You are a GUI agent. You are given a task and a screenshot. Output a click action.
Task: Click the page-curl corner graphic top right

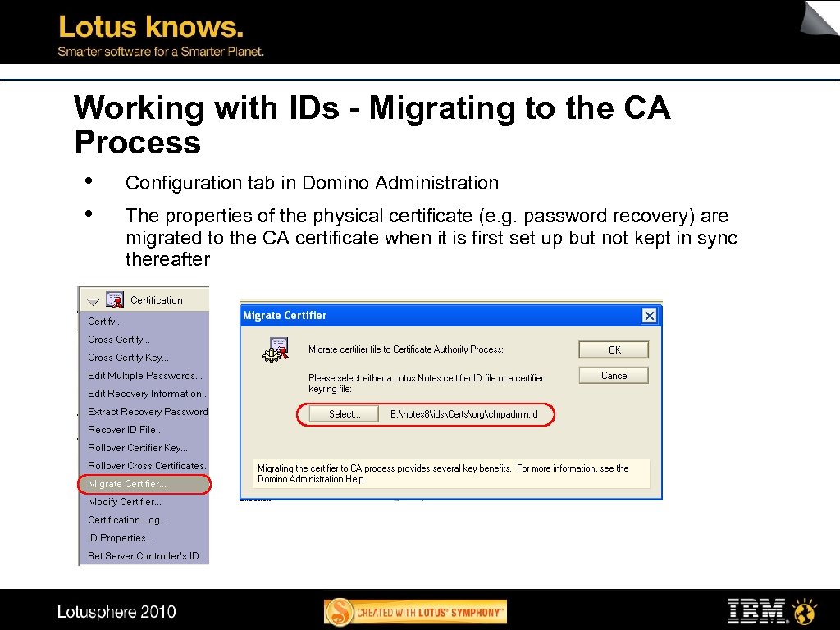816,21
